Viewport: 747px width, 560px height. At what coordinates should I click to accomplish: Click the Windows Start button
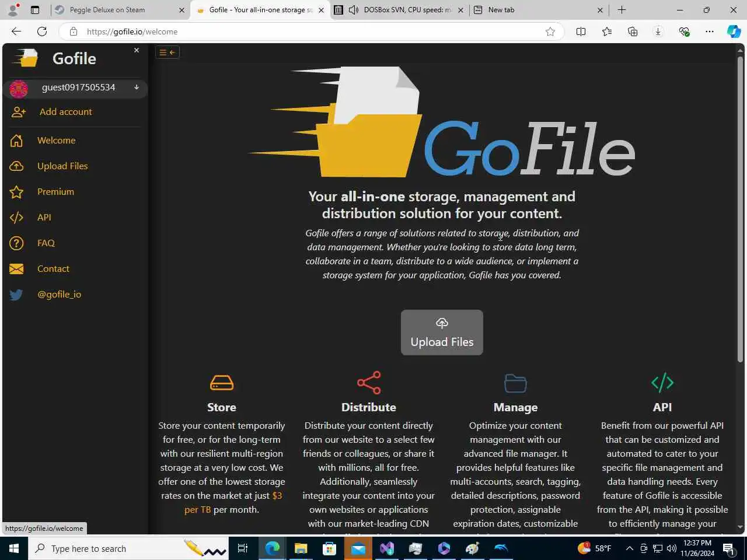click(x=14, y=548)
